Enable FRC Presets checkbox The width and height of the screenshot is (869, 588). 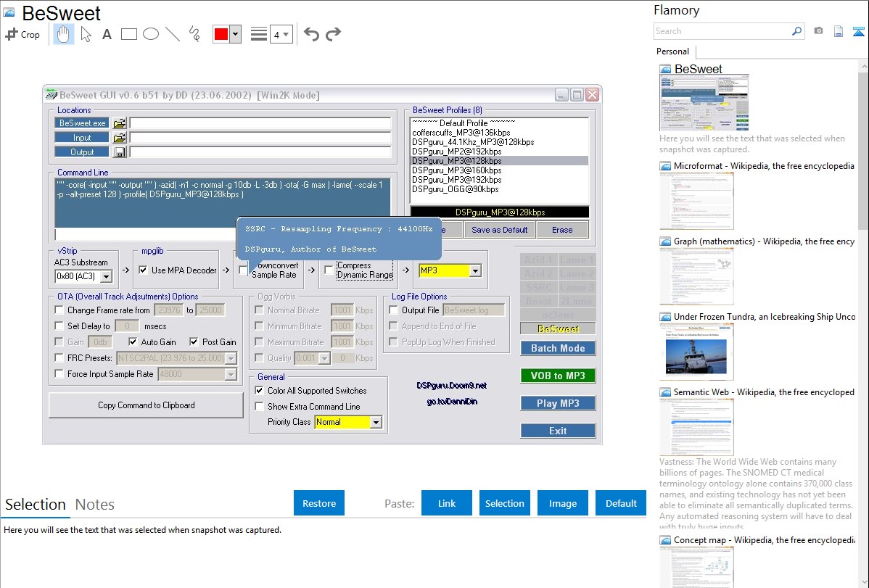[x=59, y=358]
